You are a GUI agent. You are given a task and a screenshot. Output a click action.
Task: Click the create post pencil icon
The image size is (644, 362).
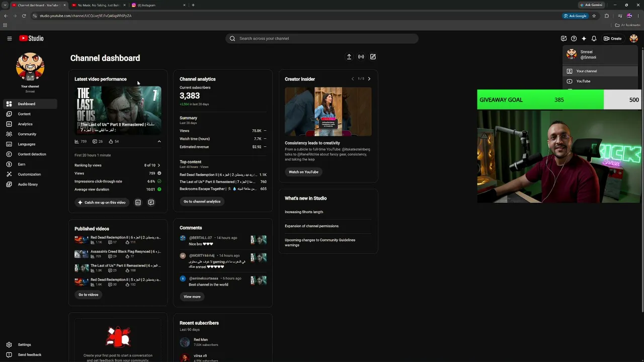click(373, 57)
